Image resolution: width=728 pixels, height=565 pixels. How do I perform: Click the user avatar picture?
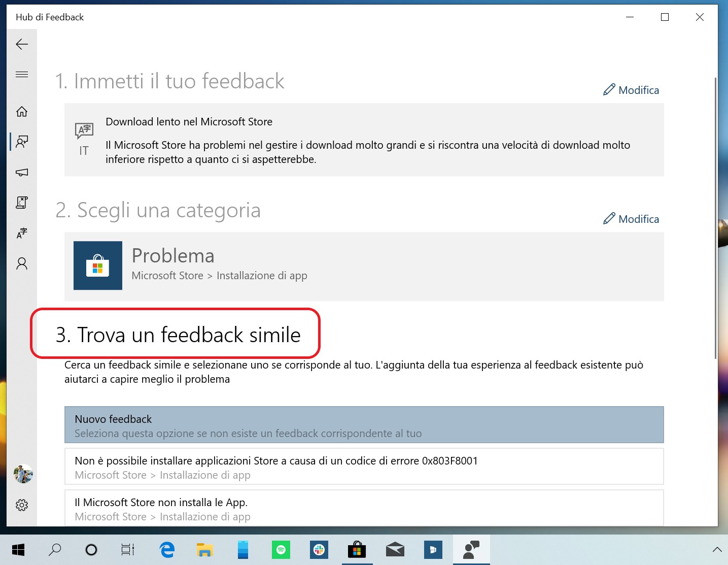click(x=23, y=474)
